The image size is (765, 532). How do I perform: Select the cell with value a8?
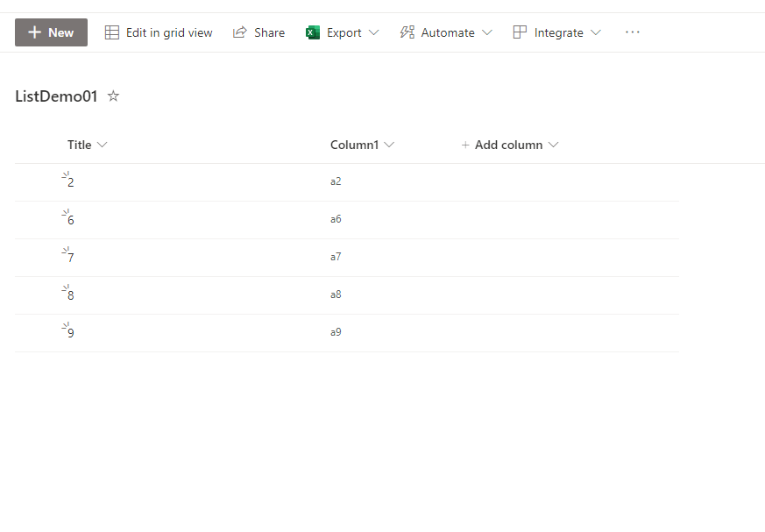click(x=336, y=294)
